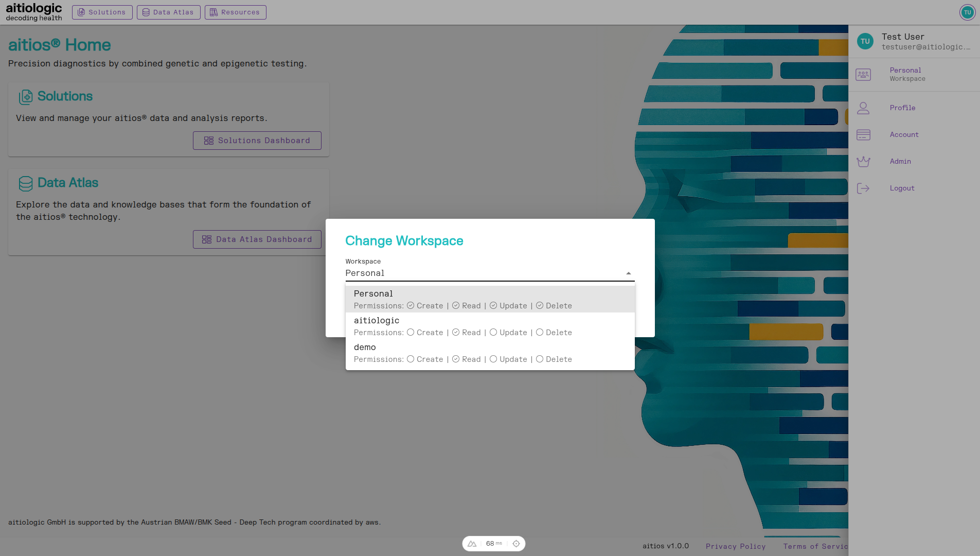Click the TU avatar in top bar
Viewport: 980px width, 556px height.
pyautogui.click(x=967, y=12)
